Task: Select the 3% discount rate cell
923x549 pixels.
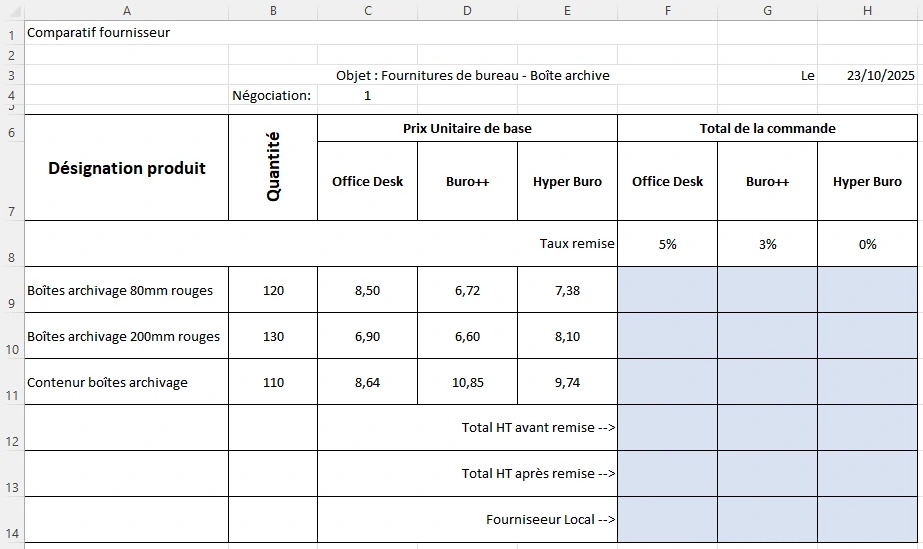Action: click(x=767, y=244)
